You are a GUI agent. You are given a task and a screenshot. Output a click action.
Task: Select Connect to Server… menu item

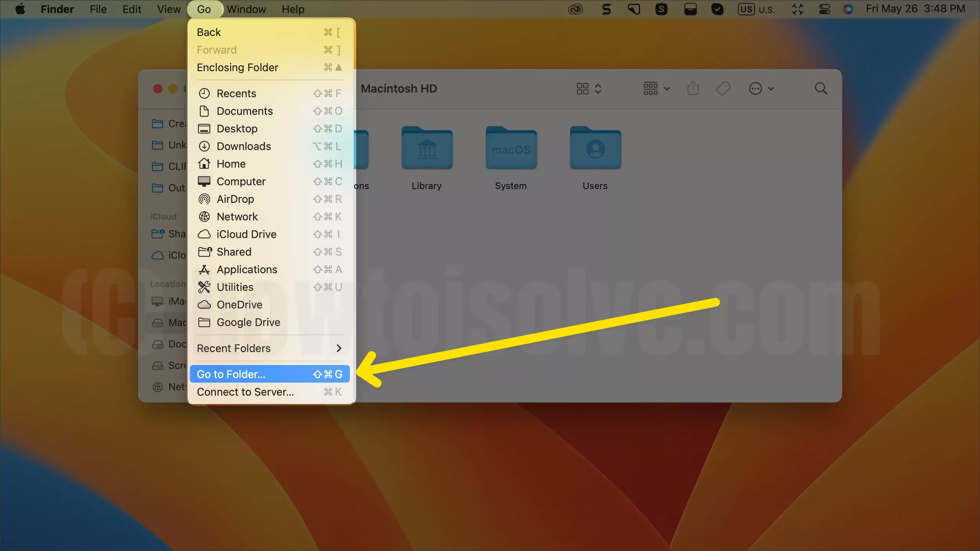coord(270,392)
